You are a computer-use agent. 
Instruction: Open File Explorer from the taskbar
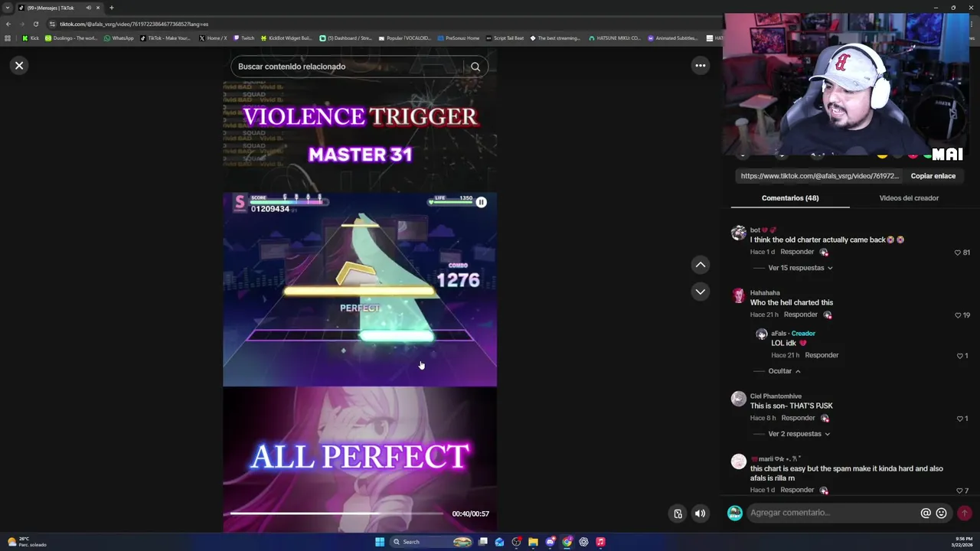coord(533,542)
